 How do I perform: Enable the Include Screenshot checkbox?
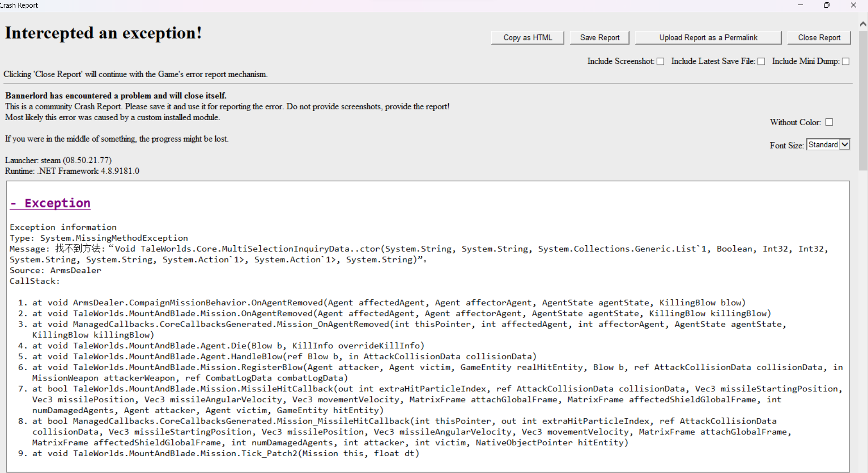point(660,62)
